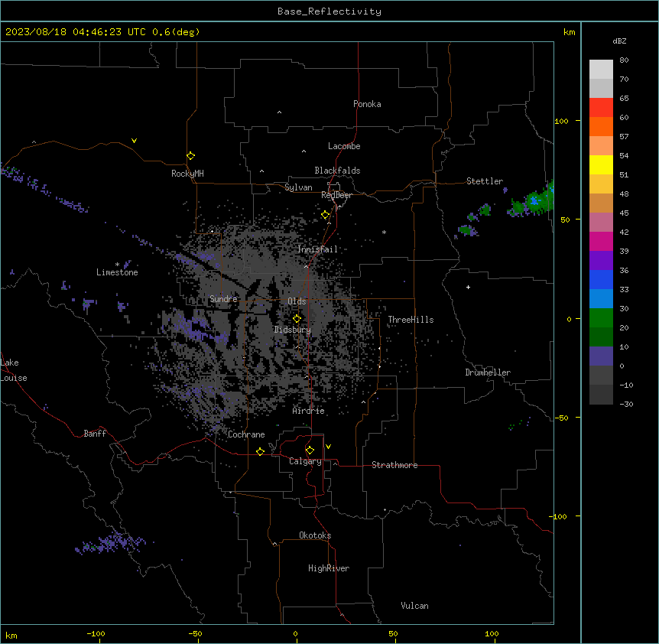The image size is (659, 644).
Task: Click the -100 tick label on right axis
Action: (559, 516)
